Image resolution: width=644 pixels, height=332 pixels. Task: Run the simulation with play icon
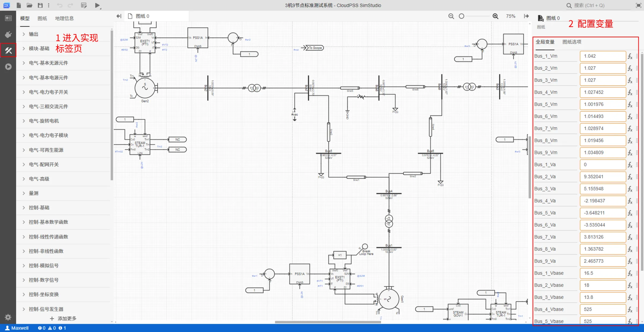[x=97, y=5]
